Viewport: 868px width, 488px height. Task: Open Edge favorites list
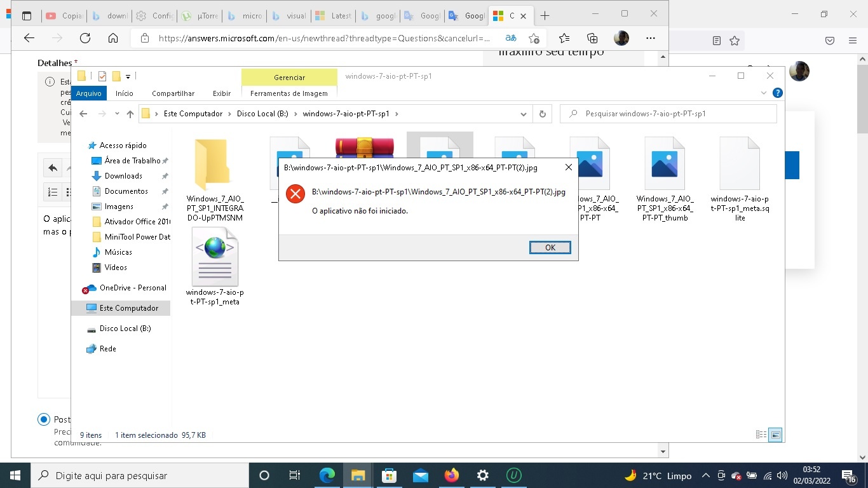point(564,38)
